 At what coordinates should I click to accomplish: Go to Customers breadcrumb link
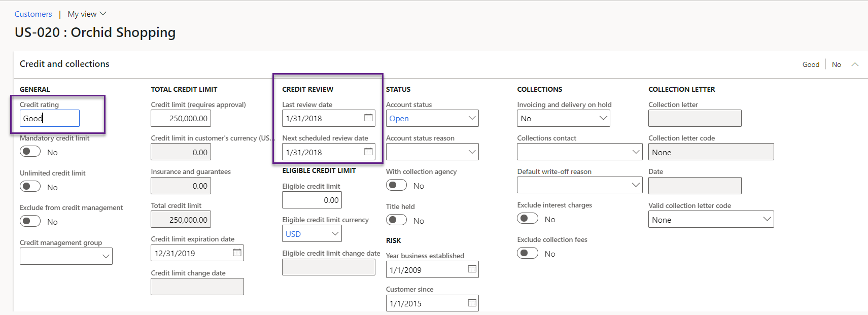pos(33,14)
